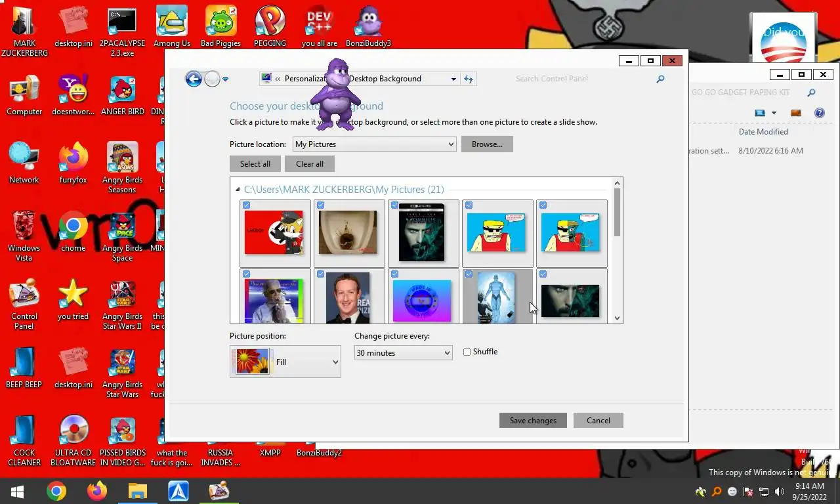Select the BEEP BEEP desktop icon

pyautogui.click(x=24, y=368)
